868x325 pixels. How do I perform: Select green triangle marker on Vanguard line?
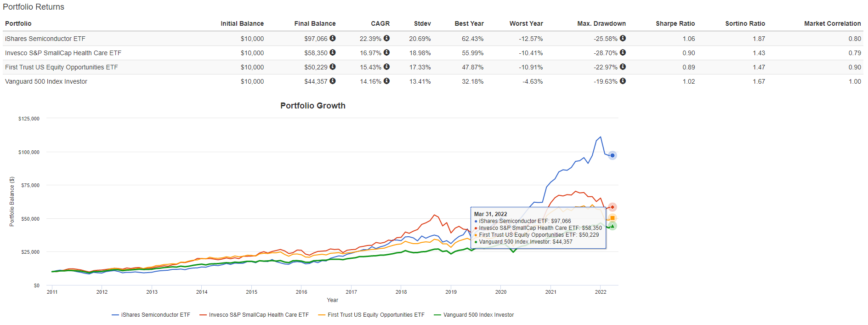tap(612, 226)
